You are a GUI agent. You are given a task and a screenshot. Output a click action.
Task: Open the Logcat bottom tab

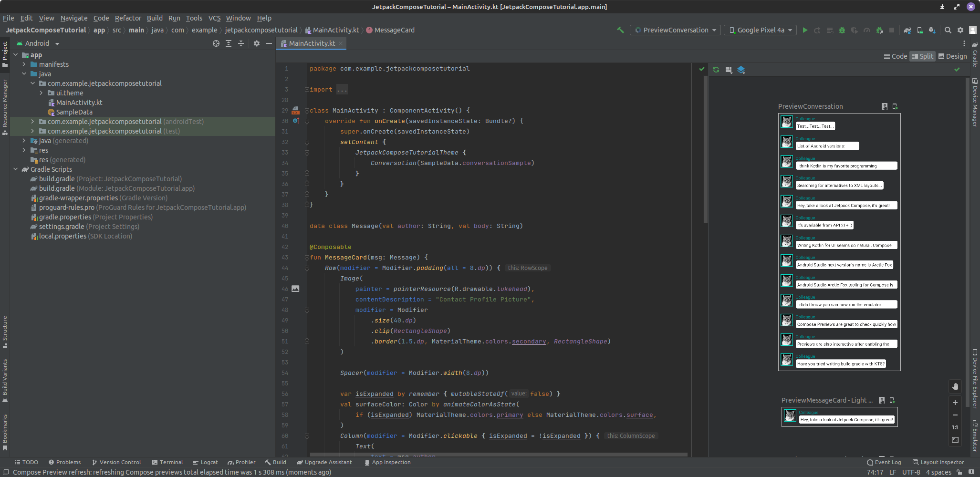coord(205,462)
